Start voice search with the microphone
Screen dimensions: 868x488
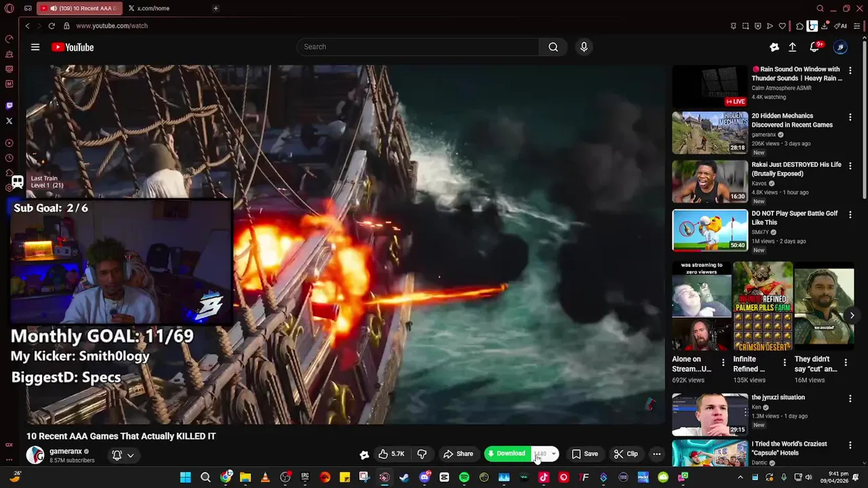click(584, 47)
